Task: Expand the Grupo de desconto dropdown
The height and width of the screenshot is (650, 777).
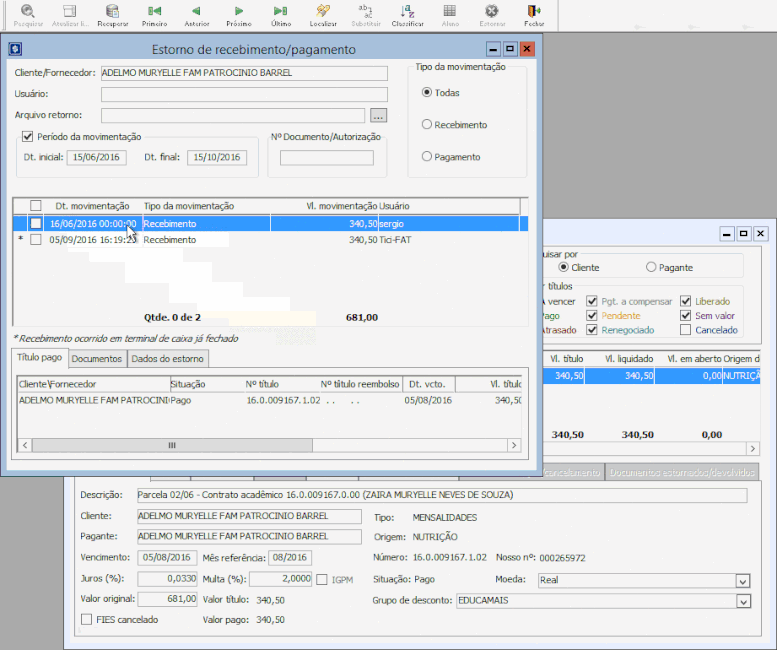Action: 742,602
